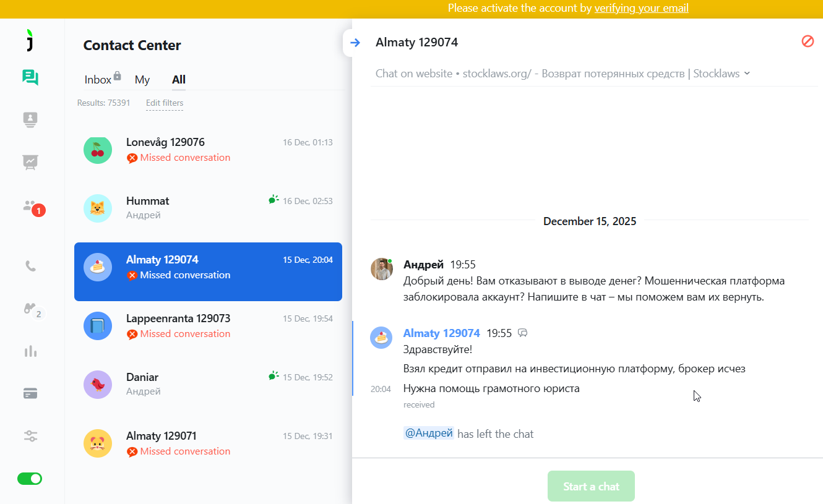Viewport: 823px width, 504px height.
Task: Click the Almaty 129074 chat header title
Action: 416,42
